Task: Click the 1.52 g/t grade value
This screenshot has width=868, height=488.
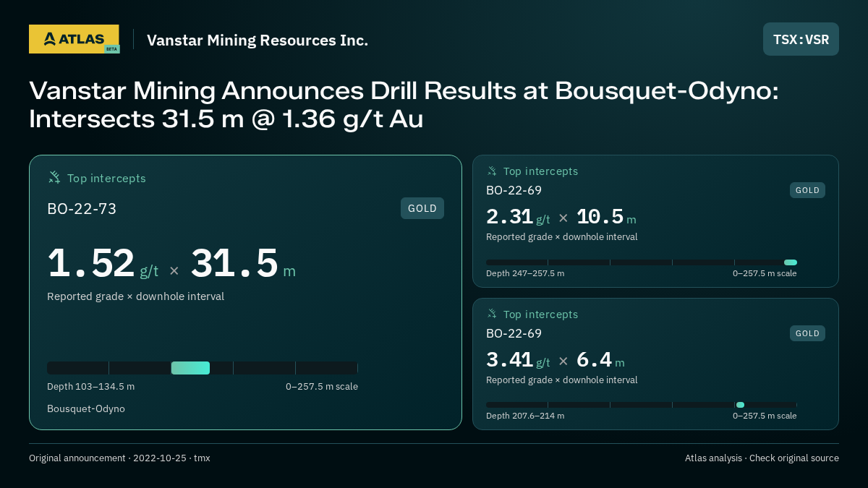Action: tap(103, 263)
